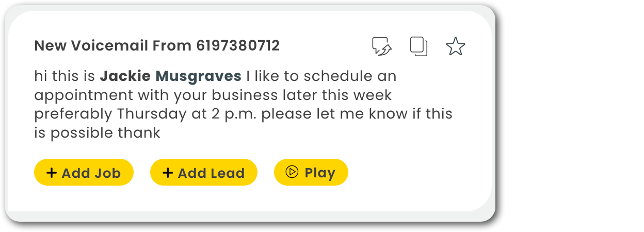Image resolution: width=644 pixels, height=232 pixels.
Task: Click the Add Job button label
Action: point(91,173)
